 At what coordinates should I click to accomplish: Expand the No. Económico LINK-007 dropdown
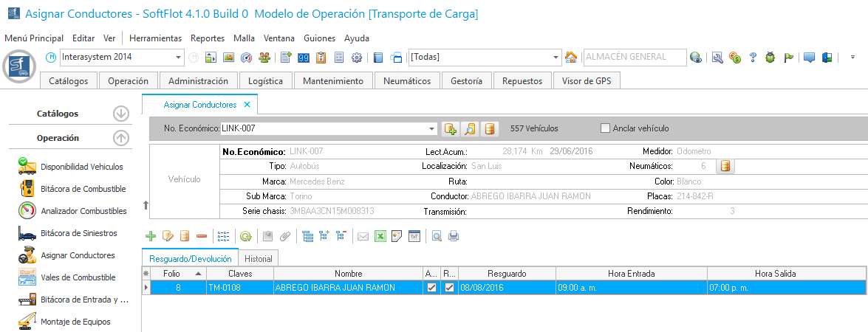coord(432,129)
